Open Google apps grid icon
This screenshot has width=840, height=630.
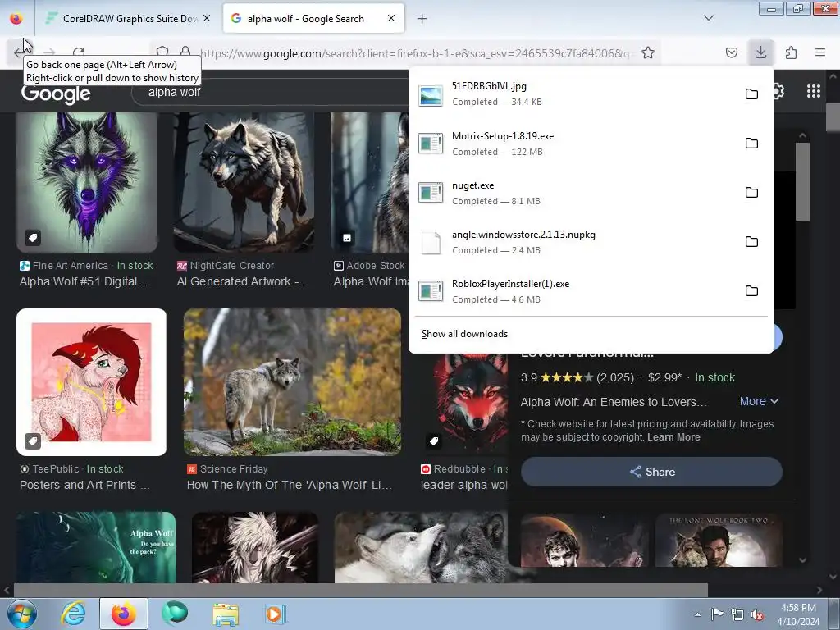tap(813, 92)
